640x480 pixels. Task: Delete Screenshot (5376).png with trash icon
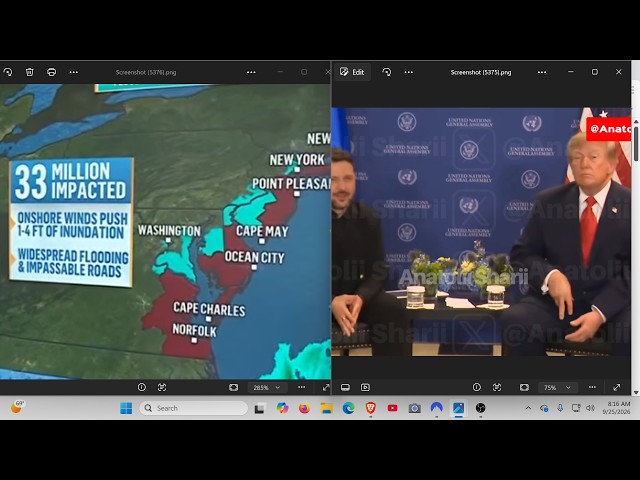pos(30,72)
